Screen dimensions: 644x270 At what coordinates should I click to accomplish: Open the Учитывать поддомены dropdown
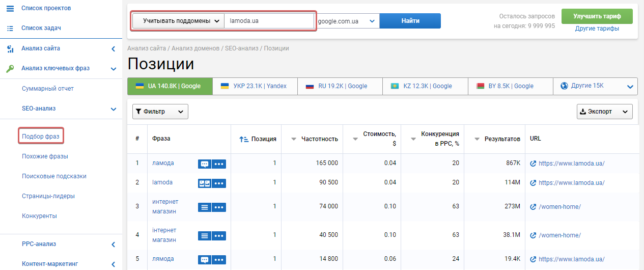click(177, 21)
